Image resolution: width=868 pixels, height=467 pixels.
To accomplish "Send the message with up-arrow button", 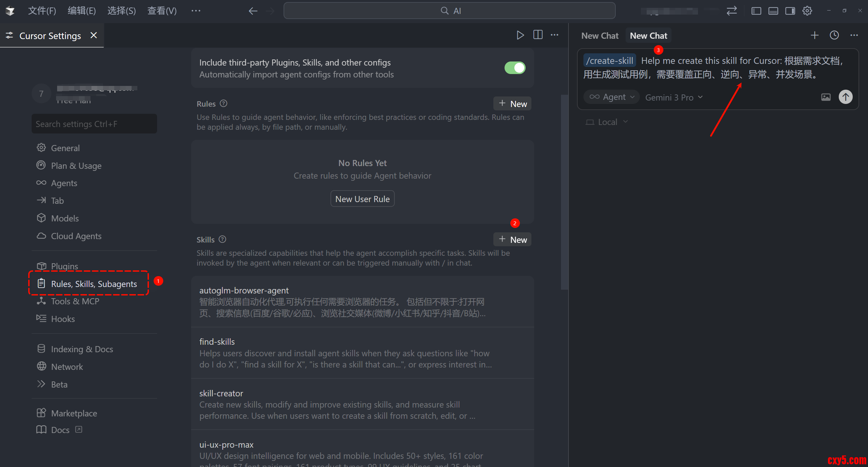I will click(845, 97).
